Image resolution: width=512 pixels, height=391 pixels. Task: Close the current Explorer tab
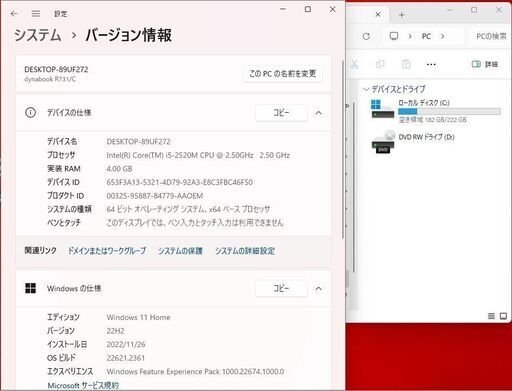pyautogui.click(x=378, y=15)
